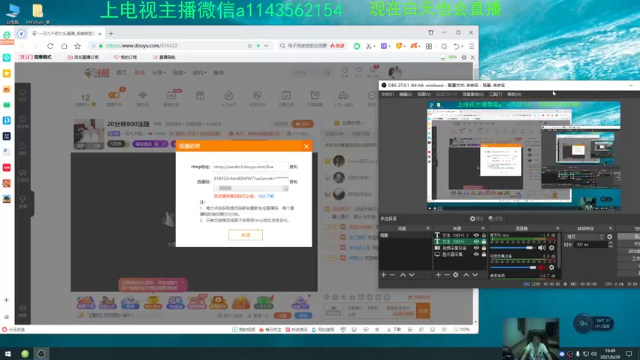
Task: Mute first OBS mixer channel speaker icon
Action: (x=542, y=248)
